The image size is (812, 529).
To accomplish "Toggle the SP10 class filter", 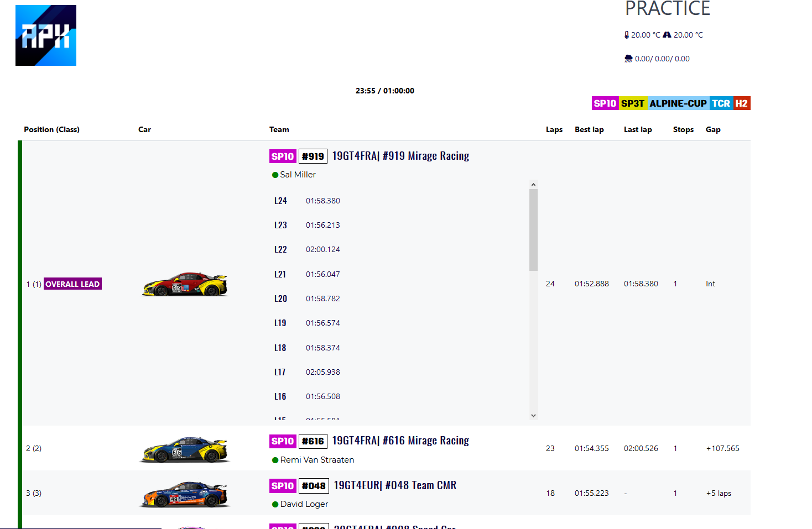I will point(605,103).
